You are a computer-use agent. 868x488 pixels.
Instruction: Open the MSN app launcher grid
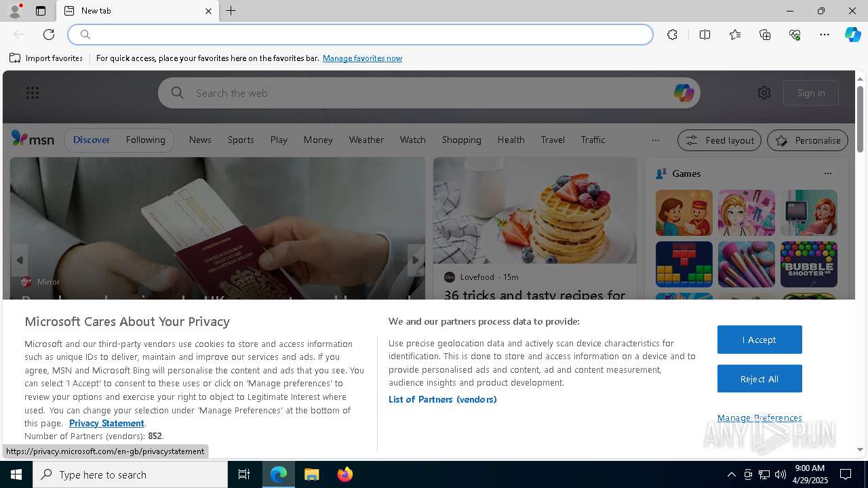(33, 93)
